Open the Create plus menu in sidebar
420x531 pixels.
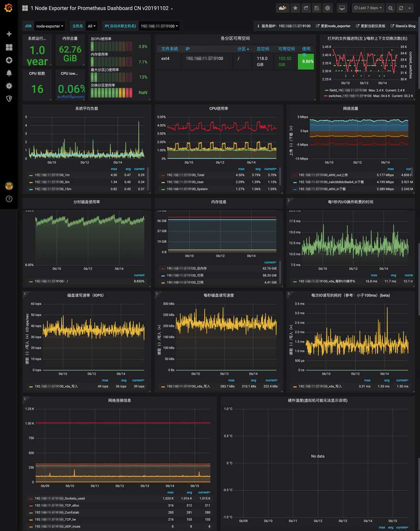9,34
